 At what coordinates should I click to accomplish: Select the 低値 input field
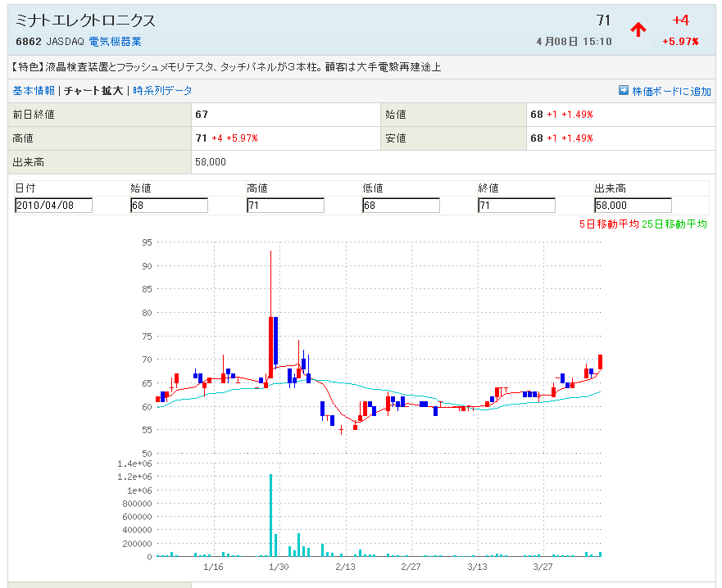click(x=401, y=206)
